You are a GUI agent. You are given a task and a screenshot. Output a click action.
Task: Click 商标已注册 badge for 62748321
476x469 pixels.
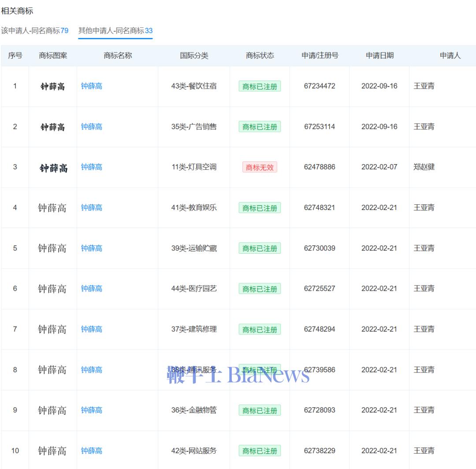(260, 208)
